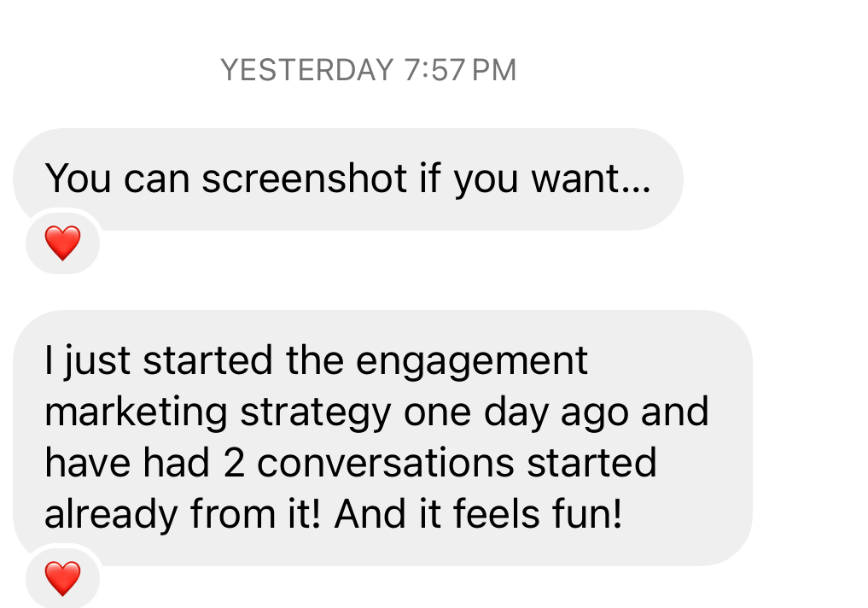Click the word 'feels' in the second message
Viewport: 868px width, 608px height.
point(497,513)
